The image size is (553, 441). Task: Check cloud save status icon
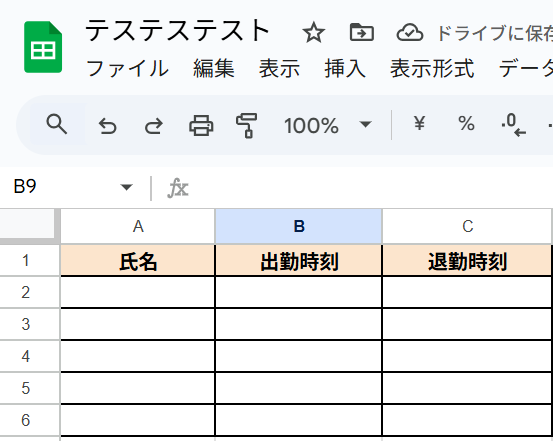pos(410,33)
